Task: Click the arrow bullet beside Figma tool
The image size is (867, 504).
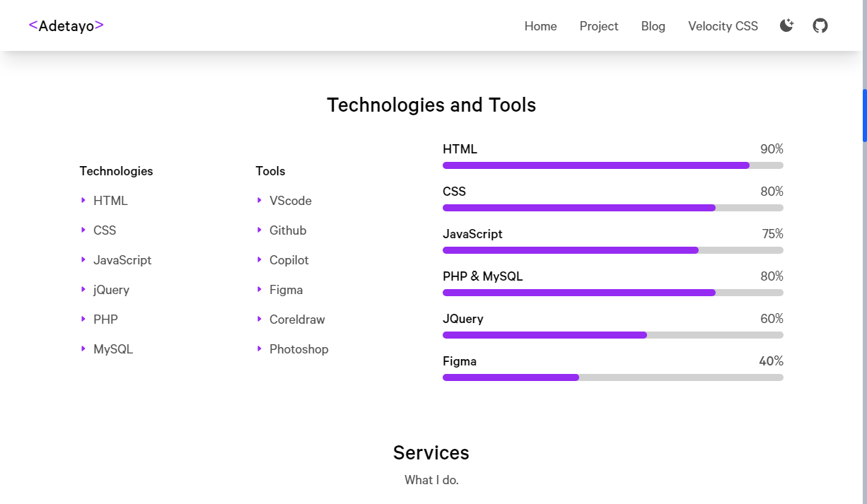Action: point(260,290)
